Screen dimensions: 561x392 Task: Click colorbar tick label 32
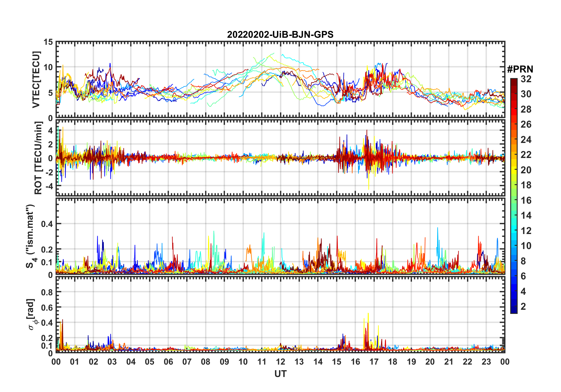(x=526, y=79)
